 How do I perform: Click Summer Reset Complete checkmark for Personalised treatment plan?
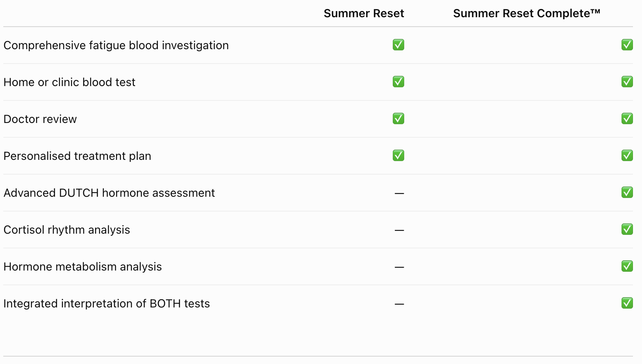click(x=627, y=155)
